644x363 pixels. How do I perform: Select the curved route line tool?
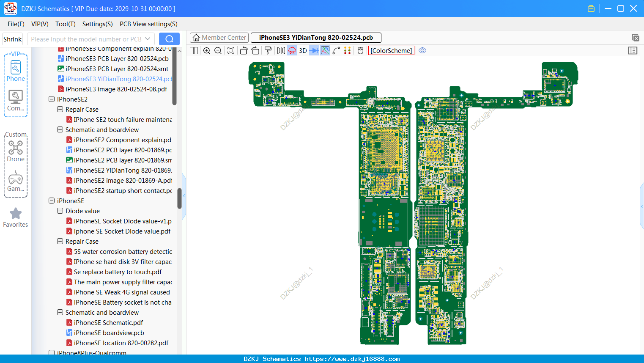(337, 50)
